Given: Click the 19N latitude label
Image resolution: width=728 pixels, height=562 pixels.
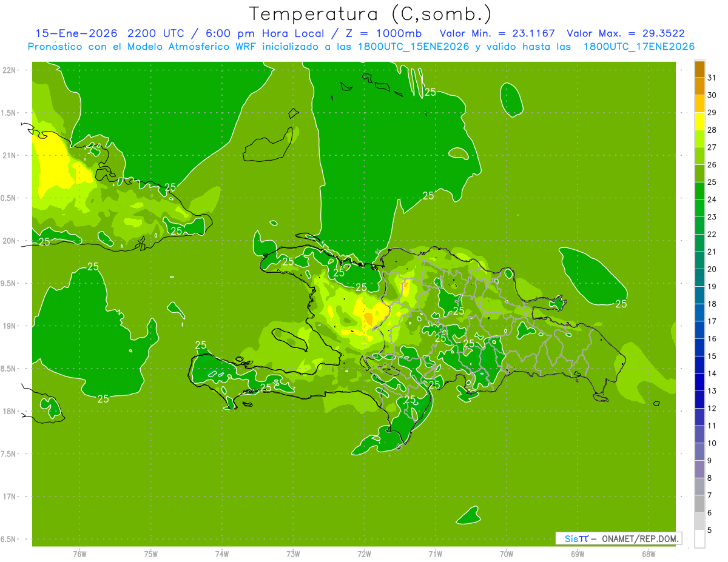Looking at the screenshot, I should 9,326.
